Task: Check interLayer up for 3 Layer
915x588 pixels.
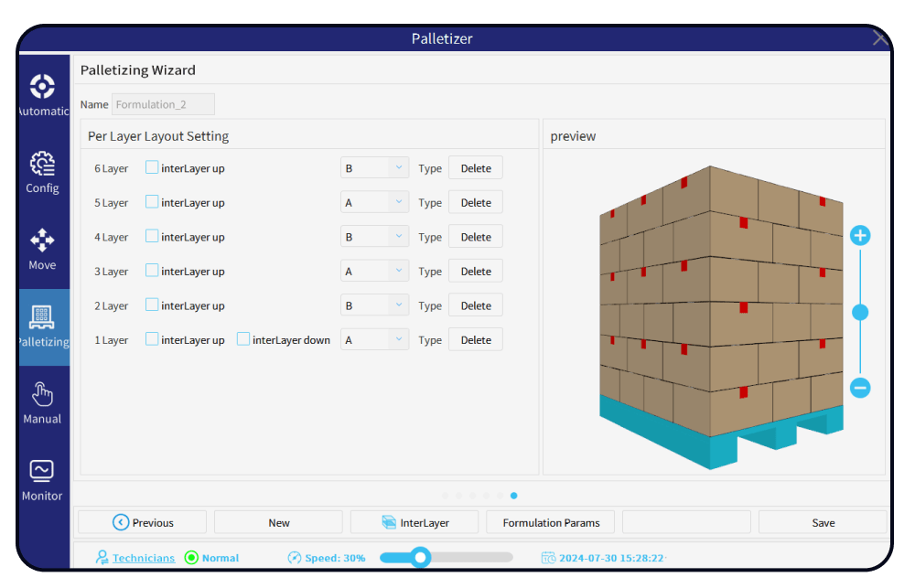Action: pyautogui.click(x=152, y=271)
